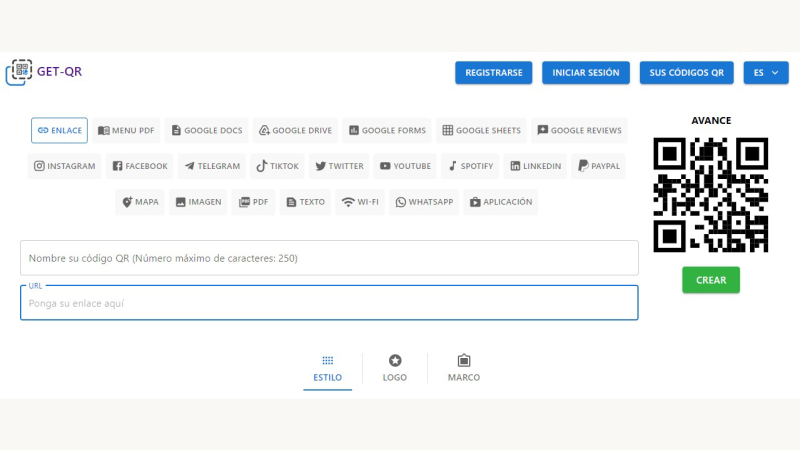
Task: Select the Imagen QR type
Action: [x=198, y=202]
